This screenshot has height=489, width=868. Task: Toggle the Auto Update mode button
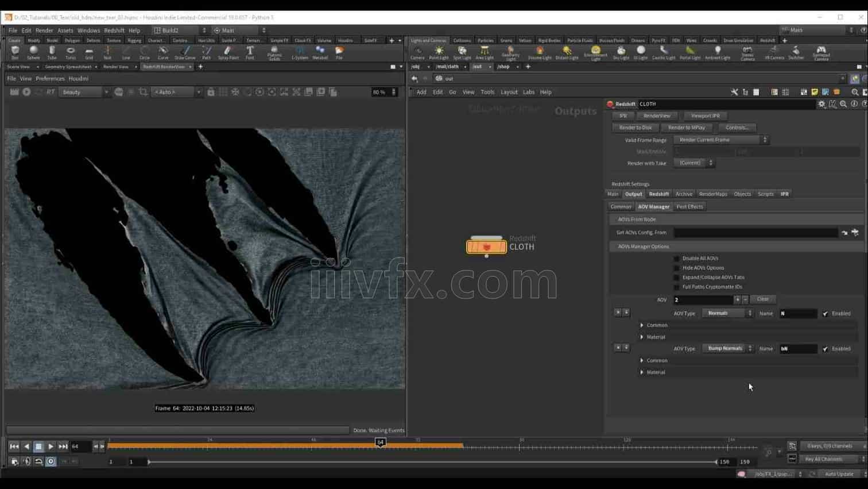point(839,474)
